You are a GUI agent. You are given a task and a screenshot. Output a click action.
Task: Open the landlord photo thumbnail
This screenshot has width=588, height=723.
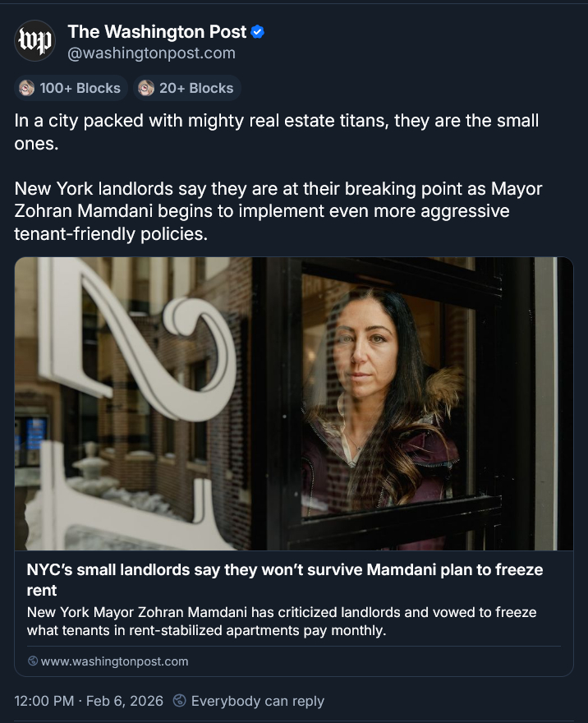pos(294,403)
